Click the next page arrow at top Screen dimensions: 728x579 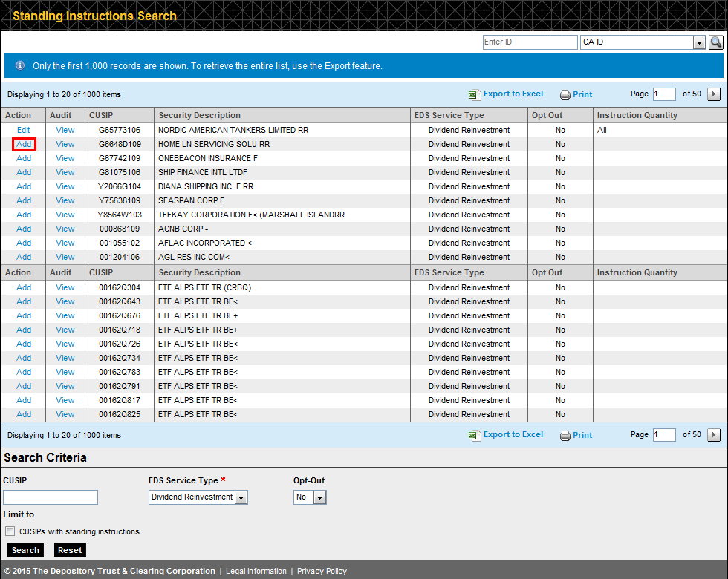pyautogui.click(x=714, y=94)
